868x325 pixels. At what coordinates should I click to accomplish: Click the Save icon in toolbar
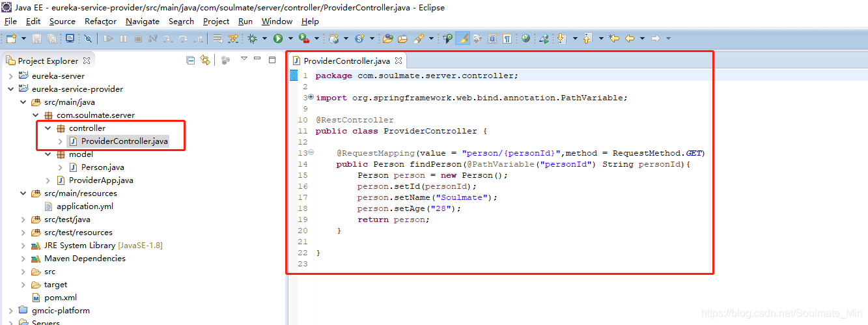point(36,39)
